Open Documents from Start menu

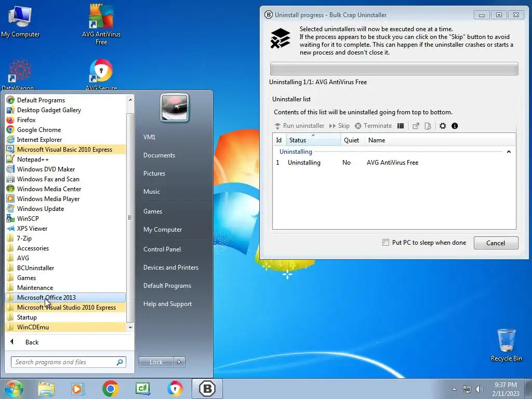pyautogui.click(x=159, y=155)
